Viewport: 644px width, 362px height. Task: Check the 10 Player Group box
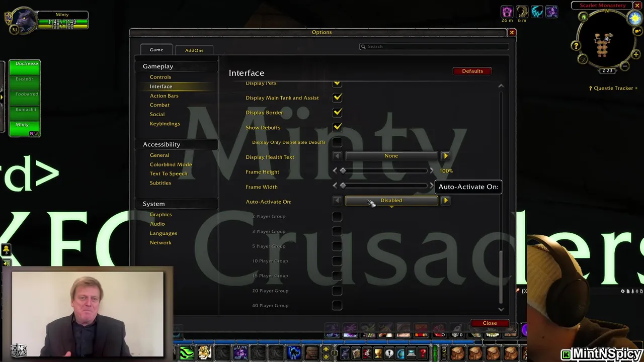coord(337,261)
